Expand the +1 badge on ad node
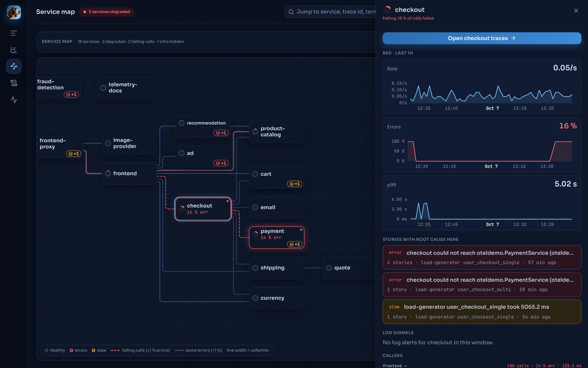The image size is (588, 368). 221,163
